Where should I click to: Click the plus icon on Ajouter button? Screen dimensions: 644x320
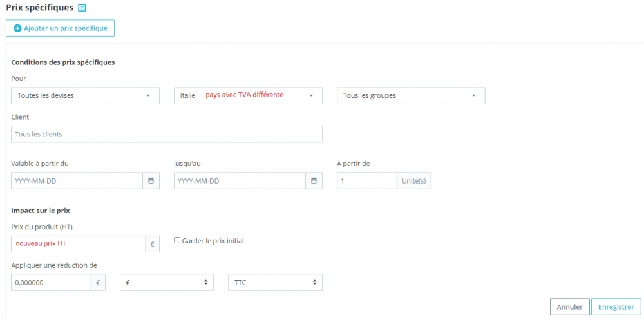coord(17,28)
